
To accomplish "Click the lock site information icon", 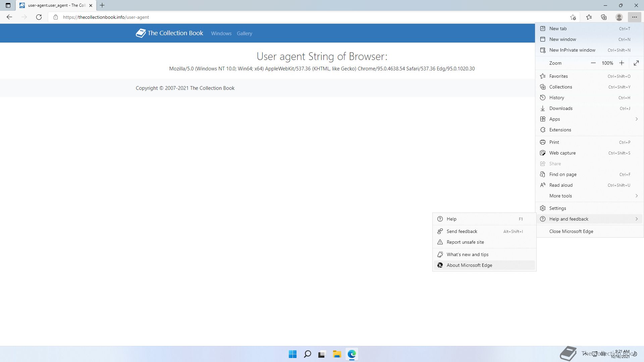I will [x=56, y=17].
